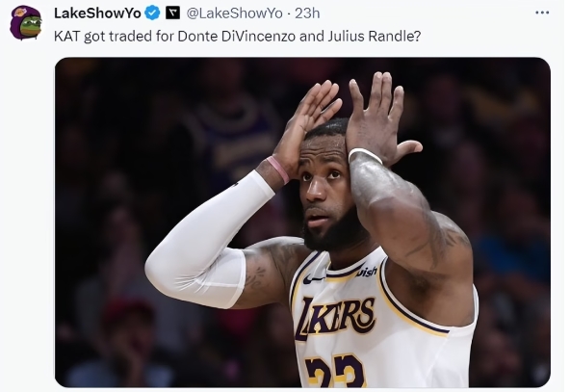Open the tweet text about KAT trade
The width and height of the screenshot is (570, 392).
coord(237,37)
